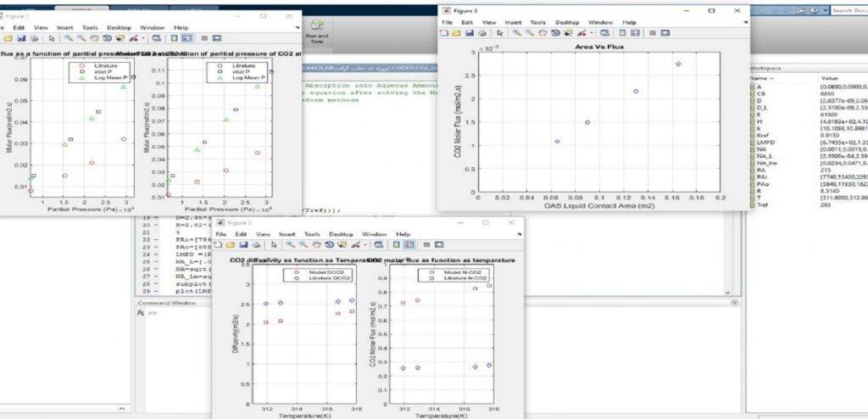Select Tref variable in Workspace

pos(762,204)
